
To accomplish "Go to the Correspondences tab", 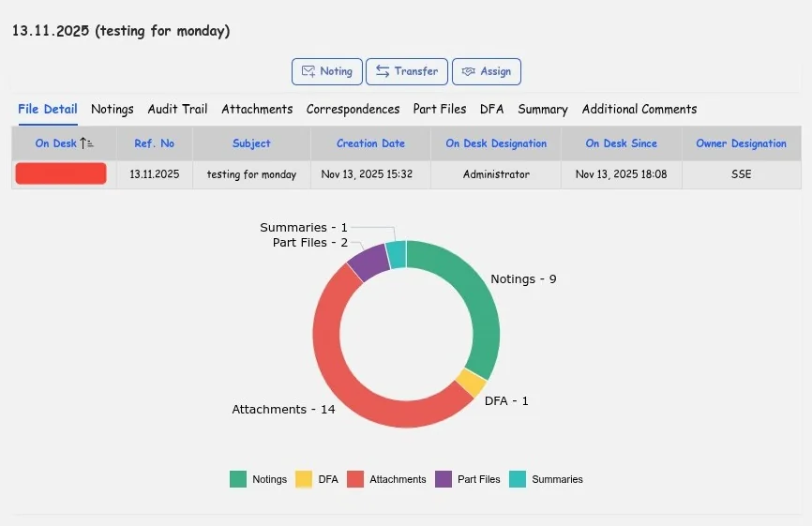I will pos(353,110).
